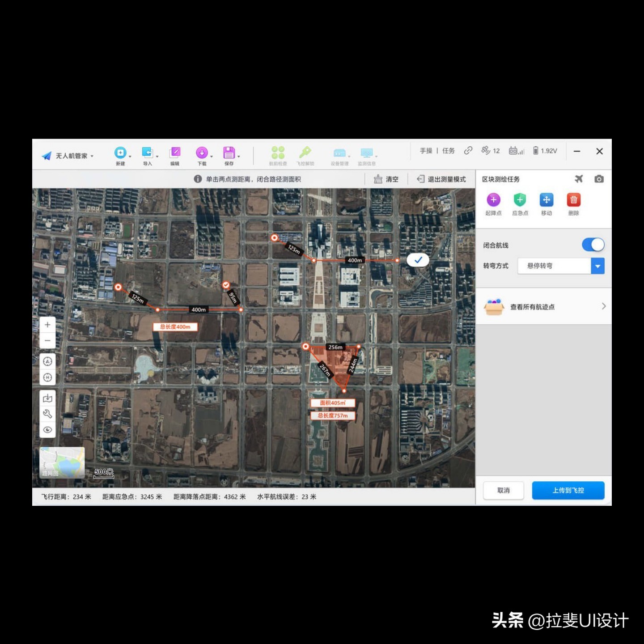Switch to 路网图 road map thumbnail
Image resolution: width=644 pixels, height=644 pixels.
click(x=62, y=462)
